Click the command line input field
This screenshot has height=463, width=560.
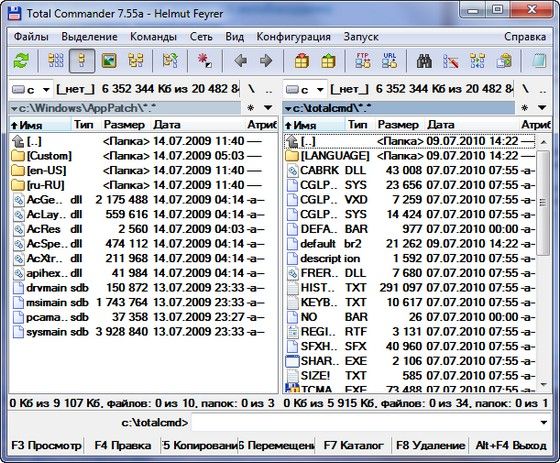click(x=365, y=423)
